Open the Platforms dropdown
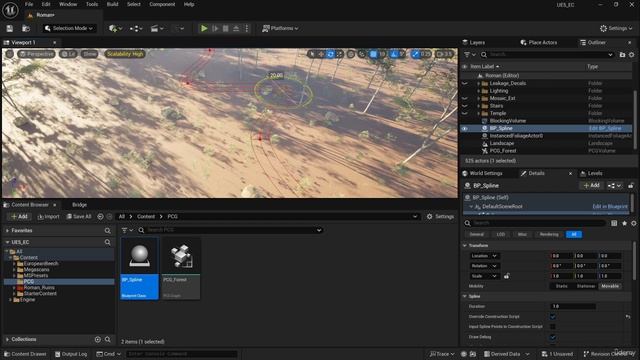 [280, 28]
